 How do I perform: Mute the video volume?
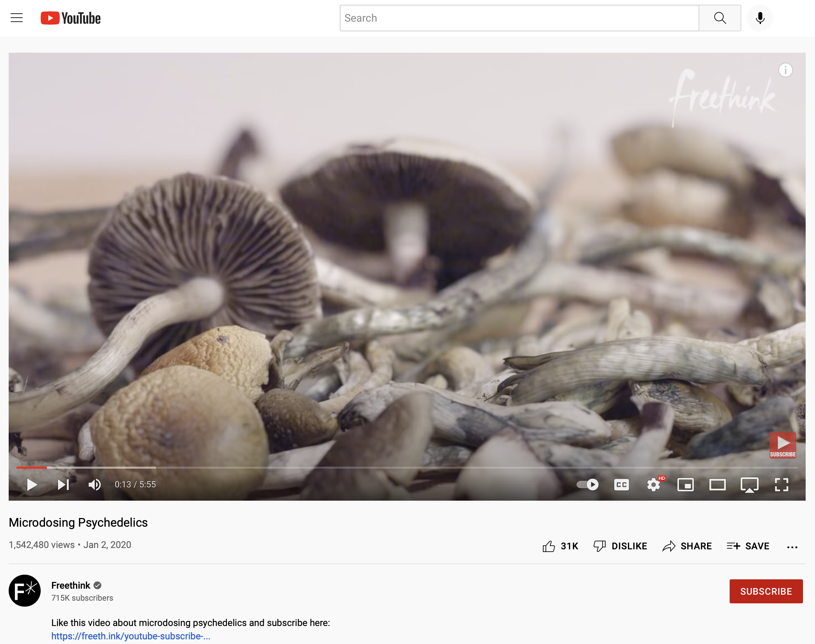pyautogui.click(x=95, y=485)
